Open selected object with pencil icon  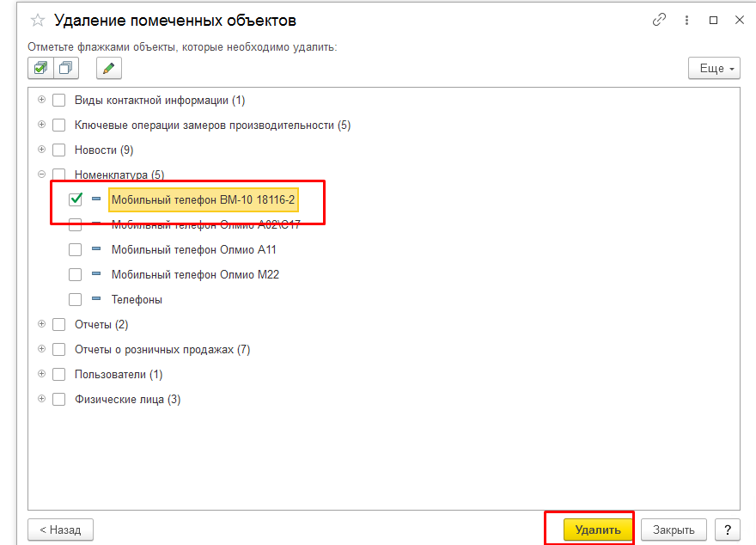tap(109, 68)
